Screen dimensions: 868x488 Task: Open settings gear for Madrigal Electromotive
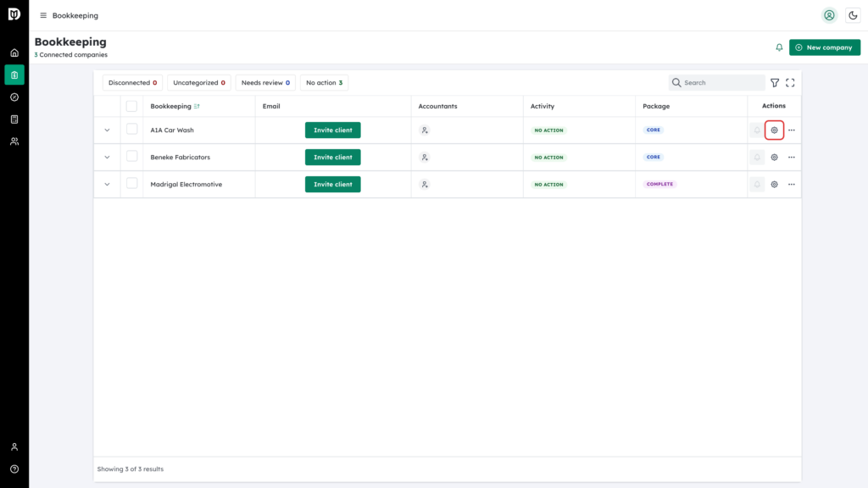coord(775,184)
